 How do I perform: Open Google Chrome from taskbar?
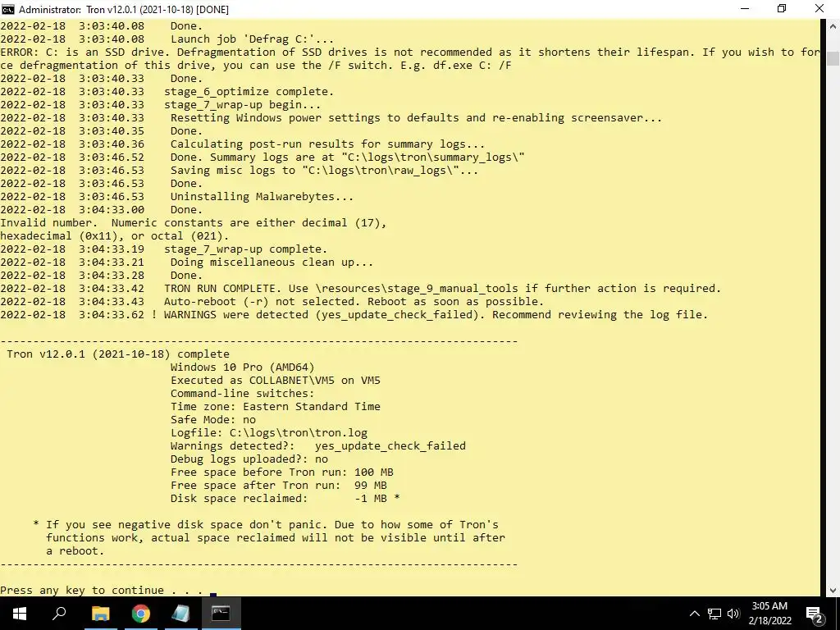pos(140,614)
